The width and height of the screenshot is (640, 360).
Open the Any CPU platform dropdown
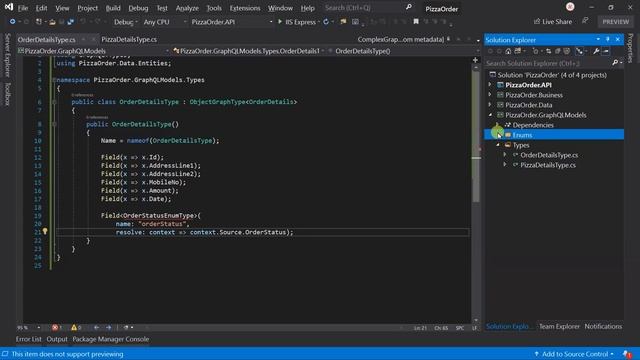[x=164, y=22]
